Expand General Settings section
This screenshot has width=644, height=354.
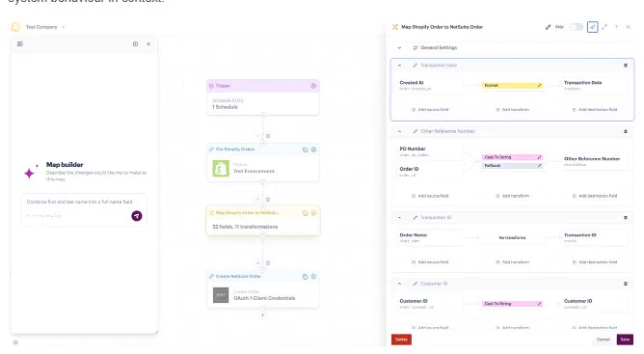click(x=399, y=47)
